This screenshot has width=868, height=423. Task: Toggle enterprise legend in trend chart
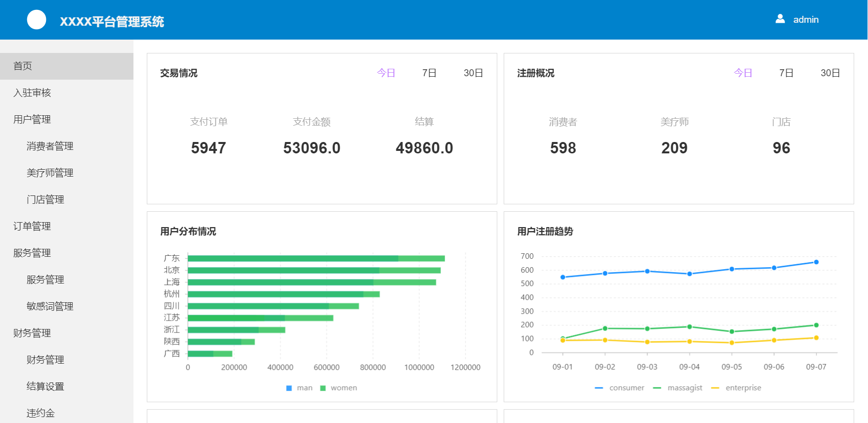(736, 388)
